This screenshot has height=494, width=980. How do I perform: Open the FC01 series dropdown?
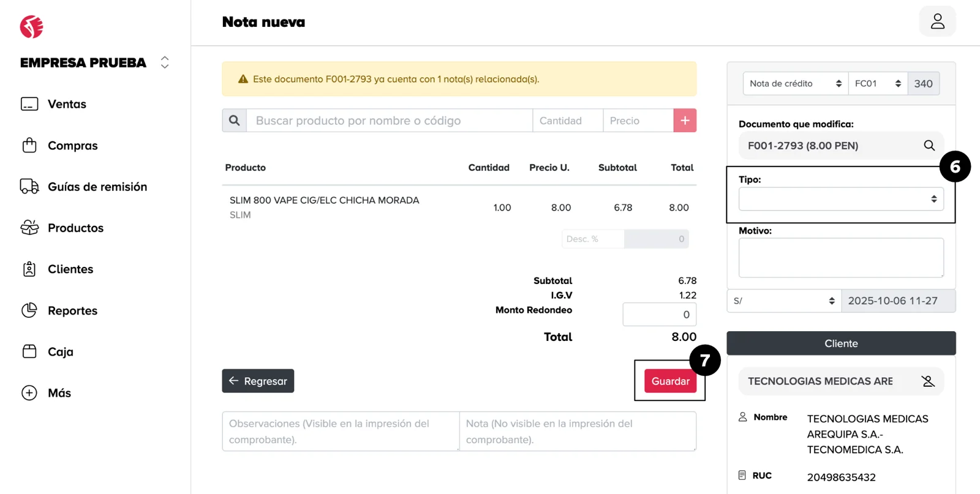tap(877, 84)
